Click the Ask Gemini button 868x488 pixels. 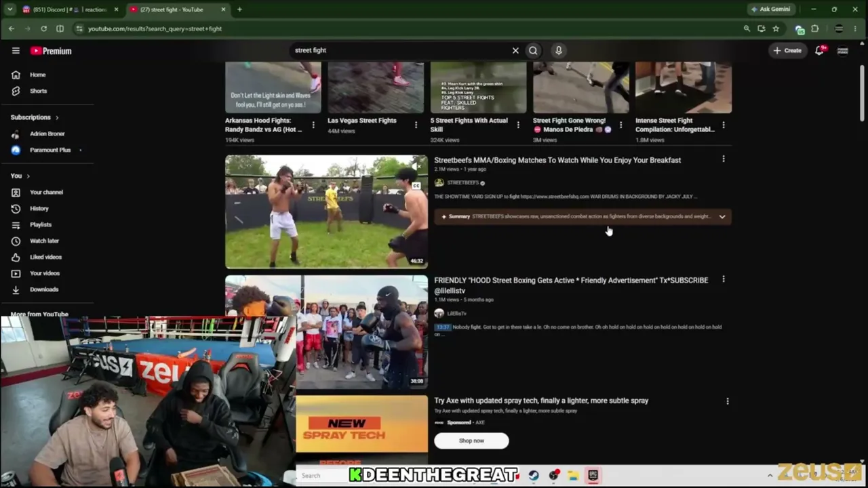pyautogui.click(x=770, y=9)
